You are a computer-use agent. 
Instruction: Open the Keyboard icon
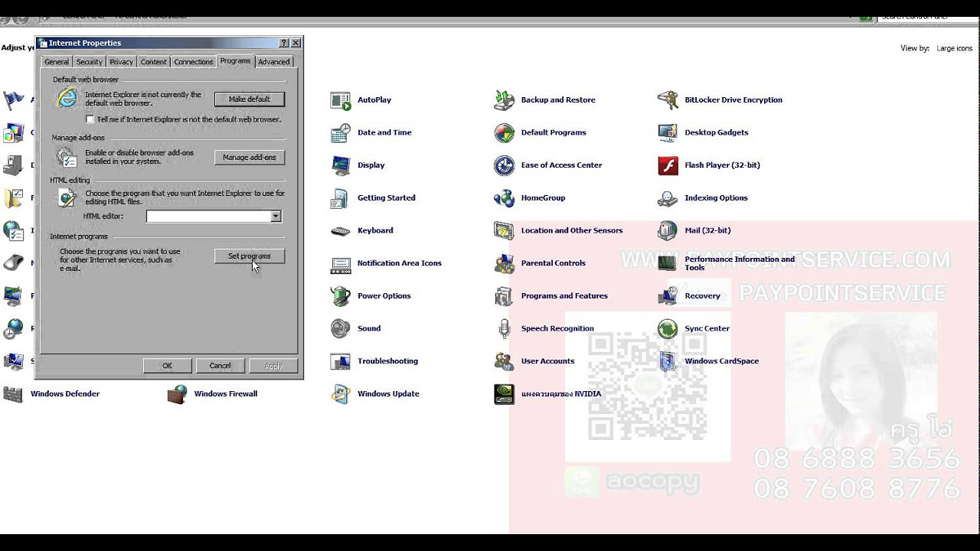[341, 231]
